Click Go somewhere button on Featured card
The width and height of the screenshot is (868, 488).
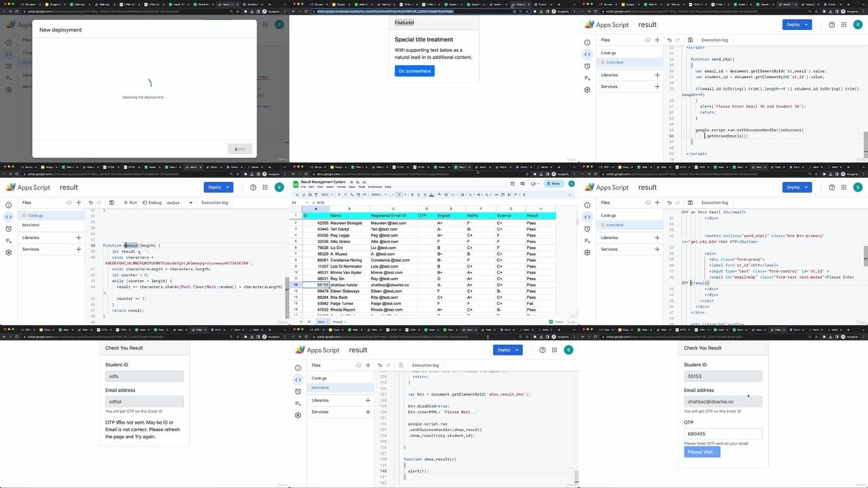point(414,71)
